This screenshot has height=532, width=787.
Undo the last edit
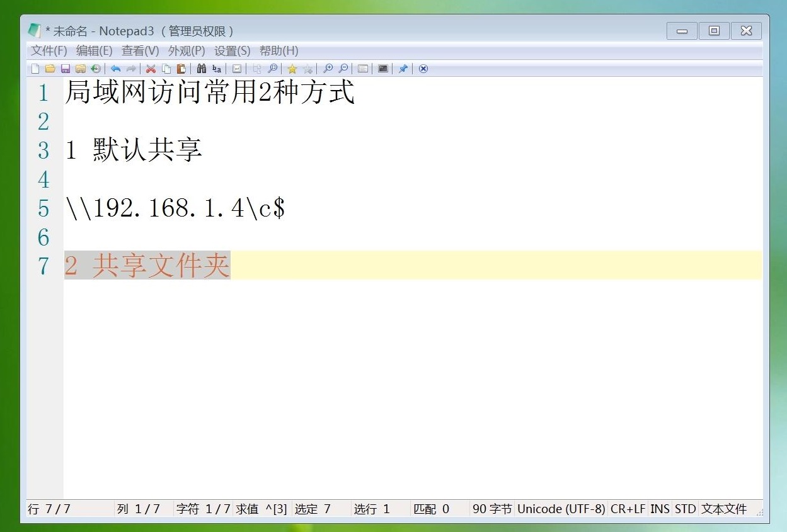tap(115, 69)
